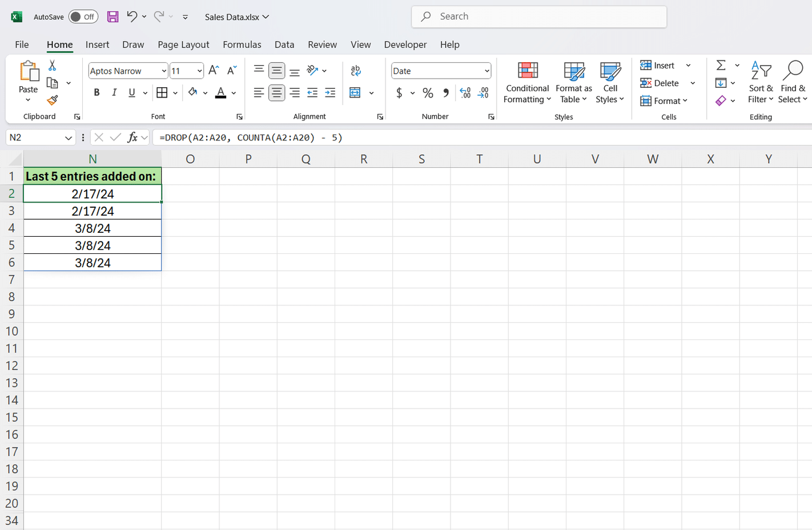The height and width of the screenshot is (530, 812).
Task: Toggle Bold formatting
Action: point(97,92)
